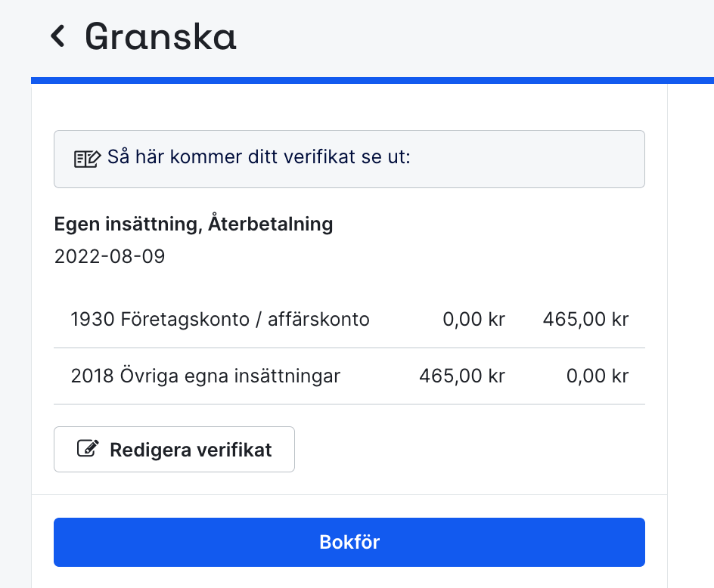Click the date 2022-08-09
The height and width of the screenshot is (588, 714).
coord(109,256)
